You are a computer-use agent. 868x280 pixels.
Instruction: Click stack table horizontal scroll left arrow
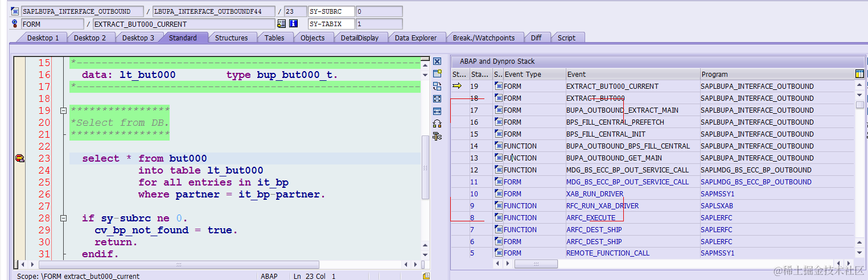(498, 264)
